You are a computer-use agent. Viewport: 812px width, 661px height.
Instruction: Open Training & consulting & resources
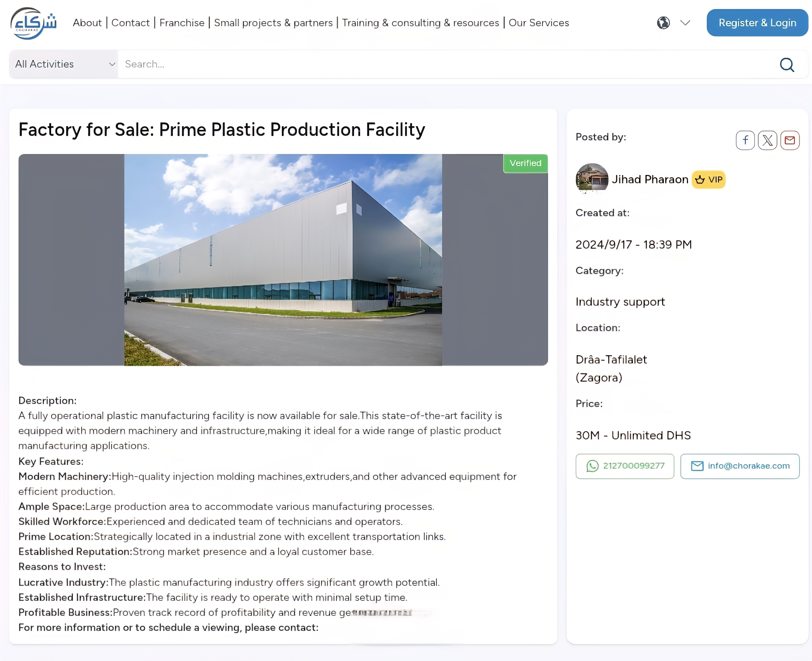420,23
